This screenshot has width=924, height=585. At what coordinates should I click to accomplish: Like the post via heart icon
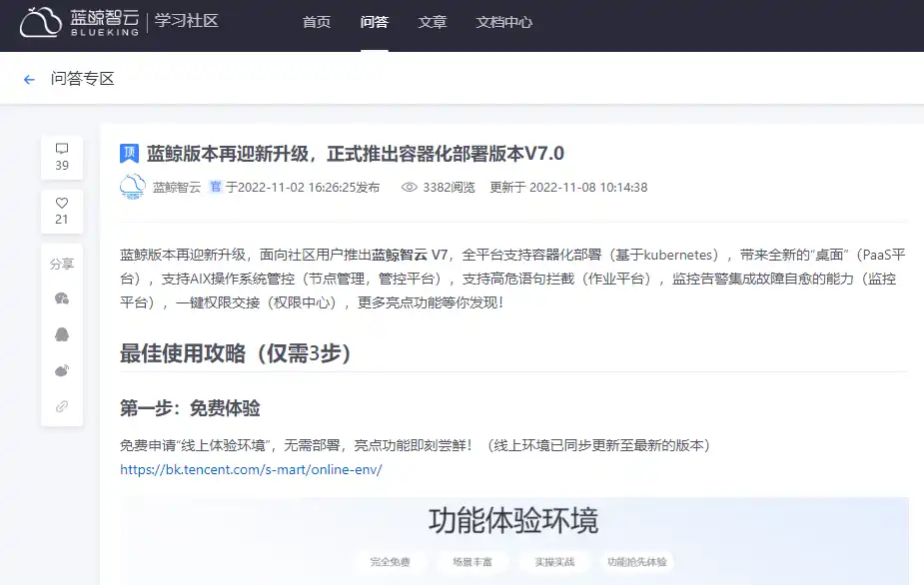62,203
